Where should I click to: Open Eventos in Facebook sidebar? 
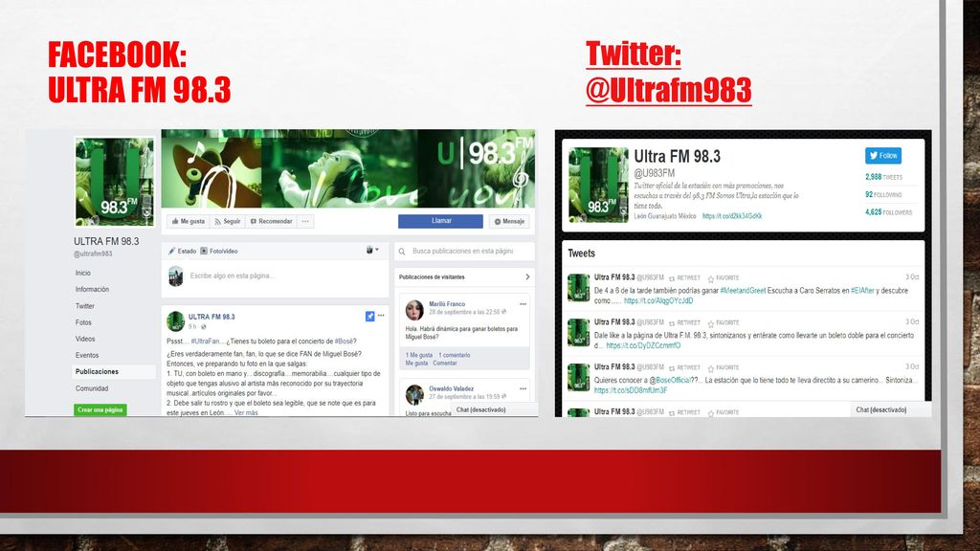pyautogui.click(x=87, y=355)
